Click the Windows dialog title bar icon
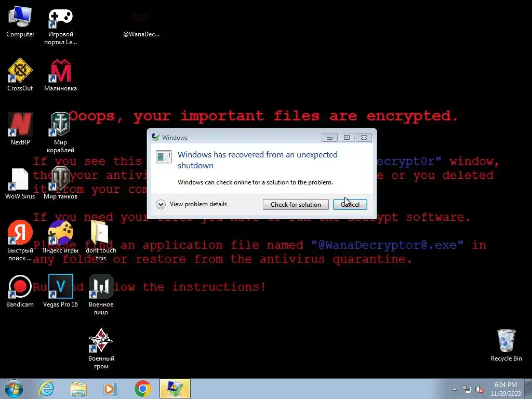Screen dimensions: 532x399 [x=156, y=137]
